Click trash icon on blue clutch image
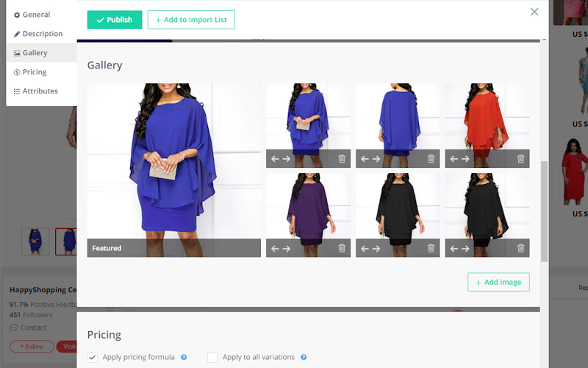The image size is (588, 368). click(x=342, y=159)
